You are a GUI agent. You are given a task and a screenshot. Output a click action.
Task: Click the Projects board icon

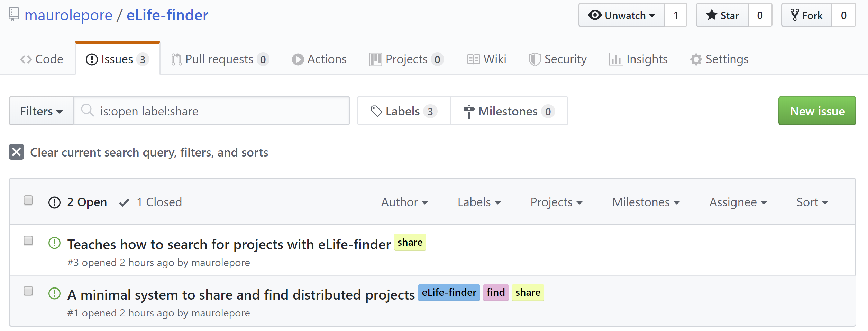(x=375, y=59)
